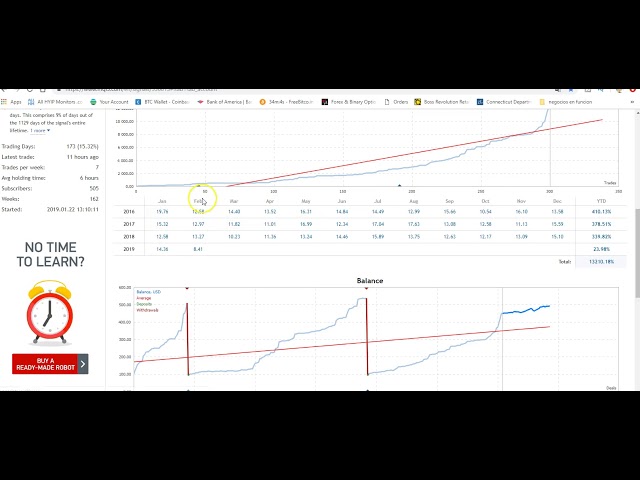Toggle the Average legend series
640x480 pixels.
tap(143, 297)
